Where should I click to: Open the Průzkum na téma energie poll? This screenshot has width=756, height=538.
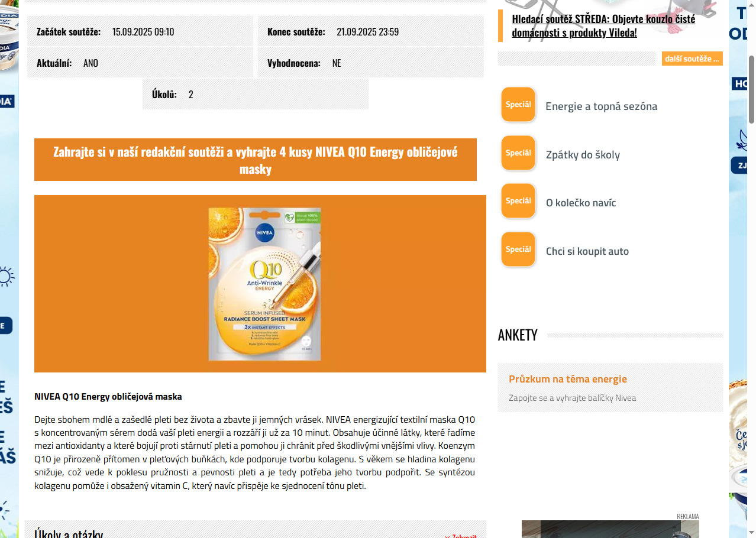click(568, 379)
